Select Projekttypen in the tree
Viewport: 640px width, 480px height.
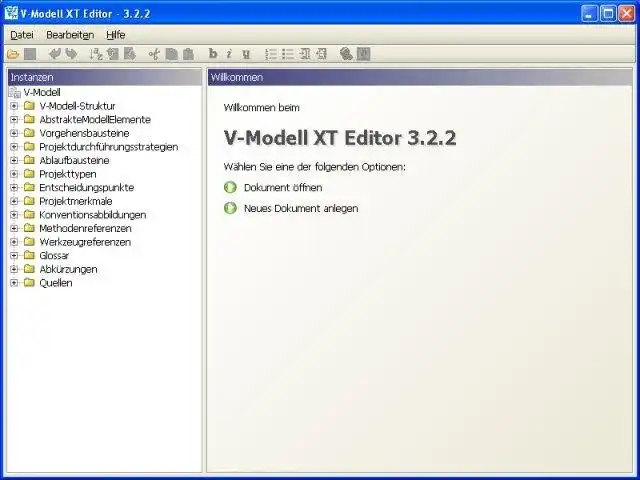coord(68,174)
